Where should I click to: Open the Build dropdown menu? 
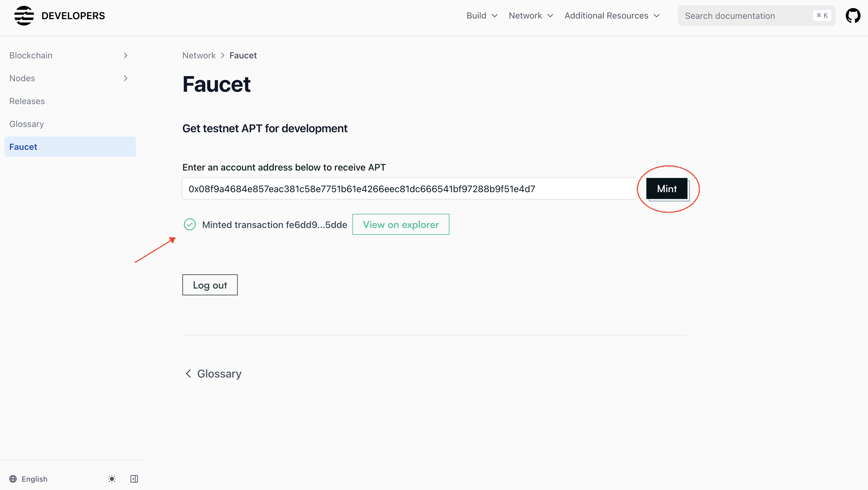pos(482,16)
